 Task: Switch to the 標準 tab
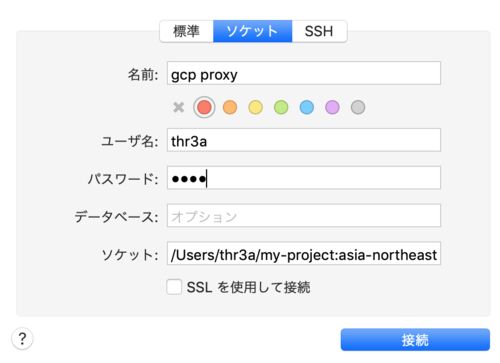(x=187, y=31)
